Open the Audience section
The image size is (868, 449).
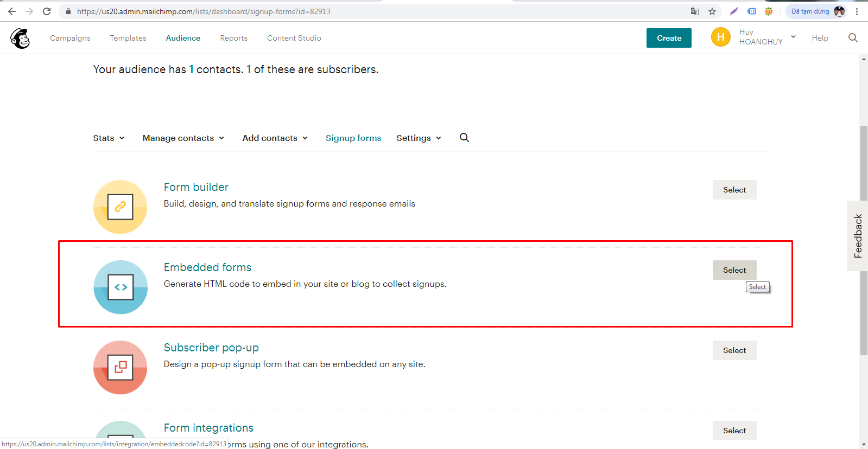pos(183,38)
